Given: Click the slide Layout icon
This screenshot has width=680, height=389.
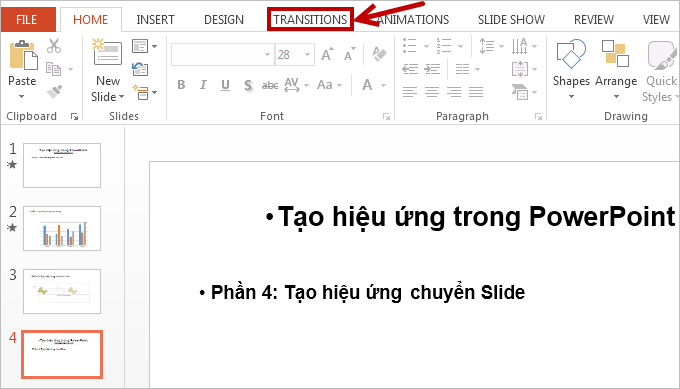Looking at the screenshot, I should [x=140, y=46].
